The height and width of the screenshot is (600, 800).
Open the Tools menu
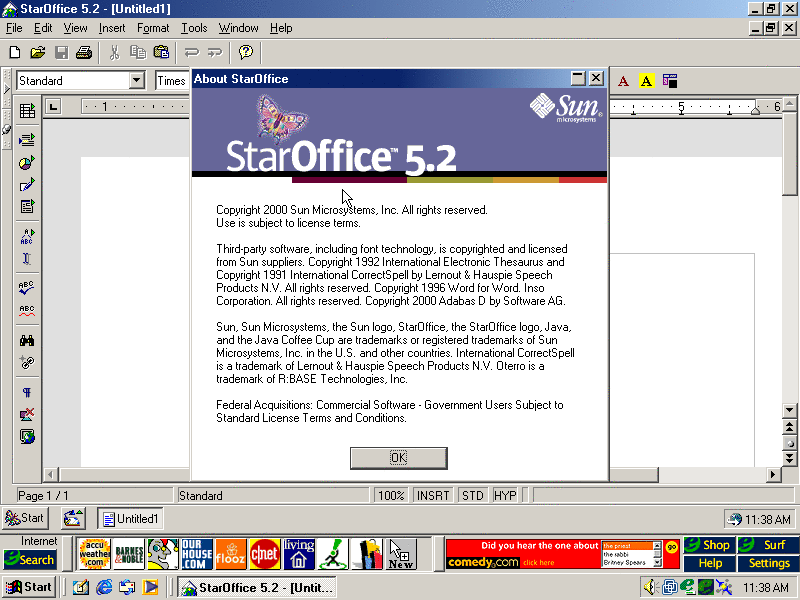click(194, 28)
